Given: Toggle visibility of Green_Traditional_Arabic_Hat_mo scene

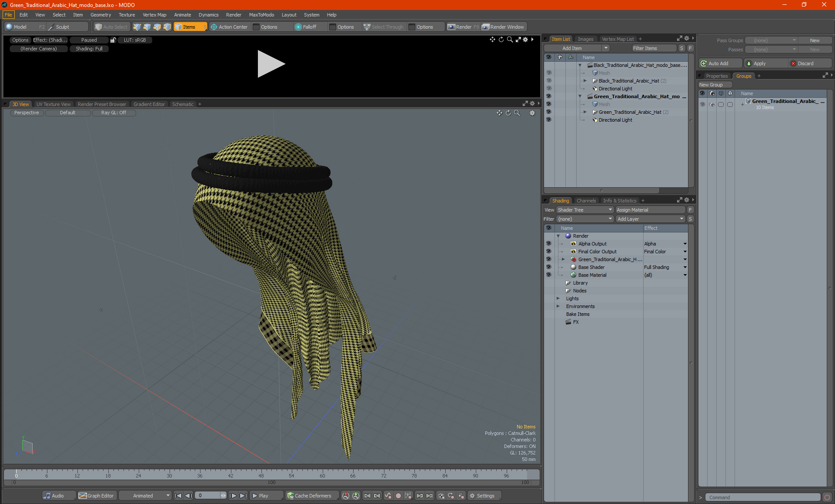Looking at the screenshot, I should 548,96.
